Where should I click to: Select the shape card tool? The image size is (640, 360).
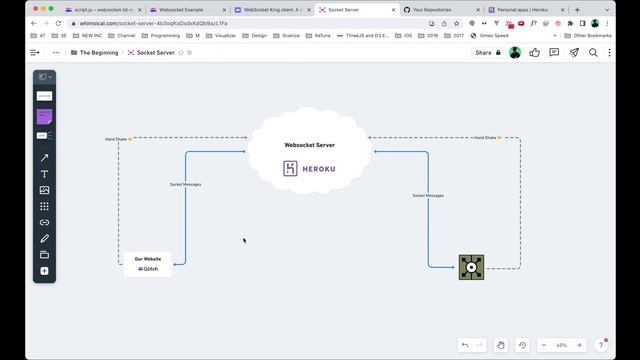pos(44,96)
